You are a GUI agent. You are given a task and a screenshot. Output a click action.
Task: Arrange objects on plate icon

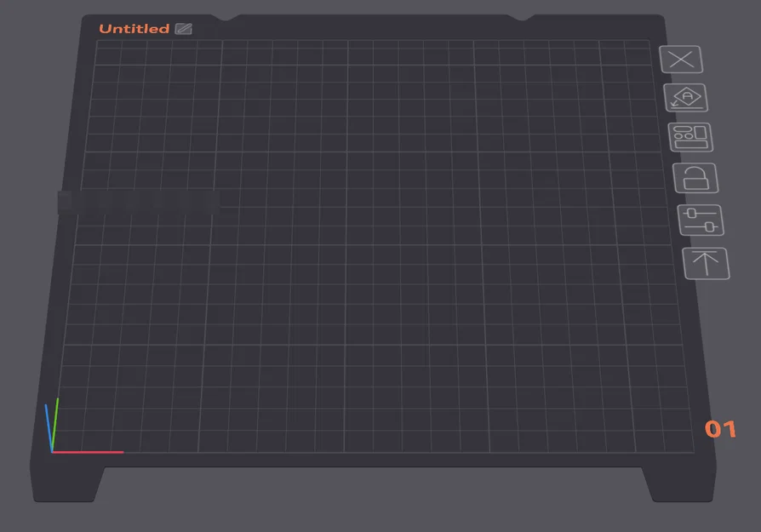pyautogui.click(x=690, y=137)
